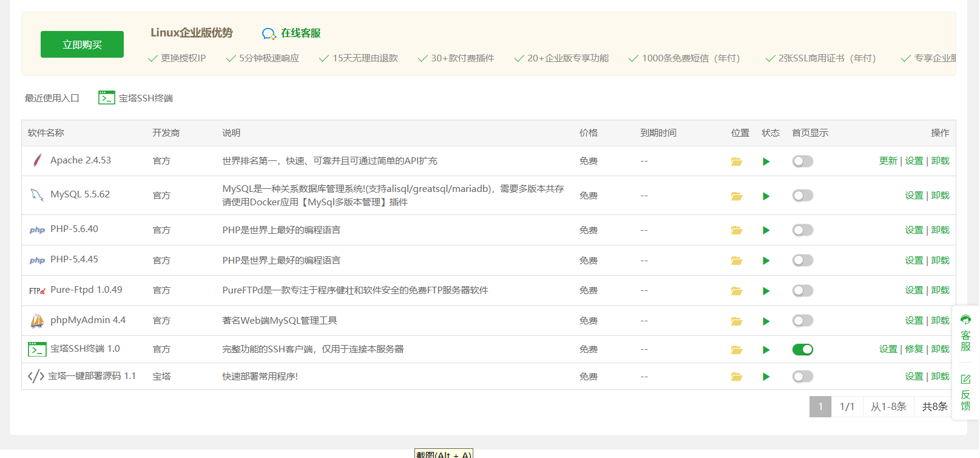The height and width of the screenshot is (458, 980).
Task: Click the Pure-Ftpd 1.0.49 name
Action: tap(86, 290)
